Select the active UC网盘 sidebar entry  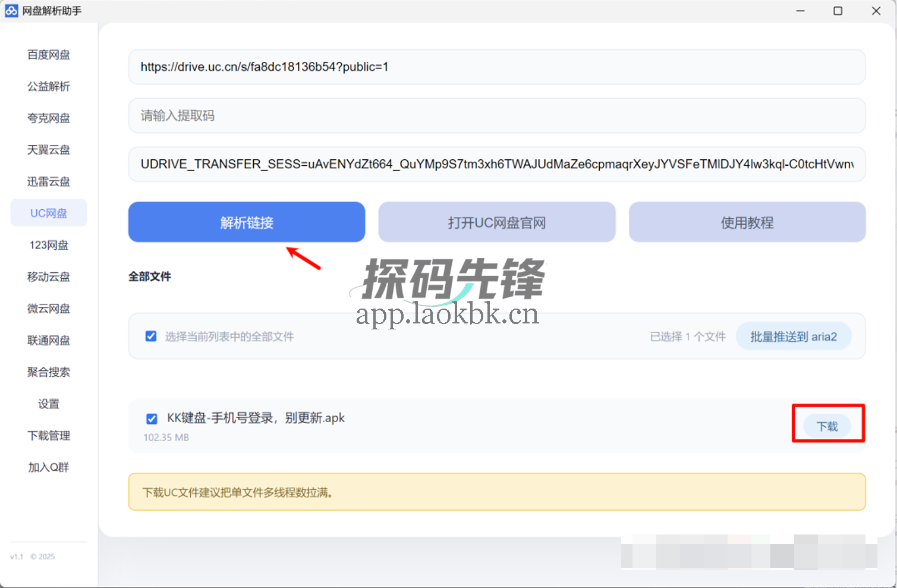coord(48,213)
